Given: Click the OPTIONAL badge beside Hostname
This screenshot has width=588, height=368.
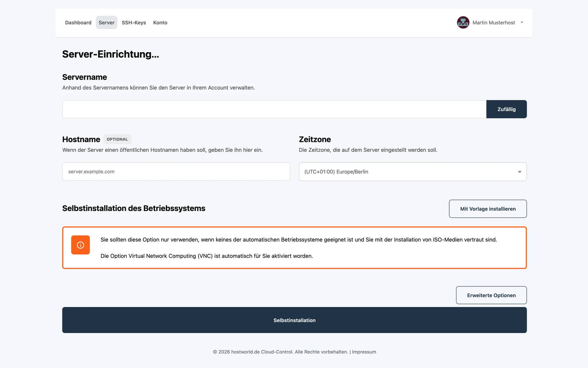Looking at the screenshot, I should 117,139.
